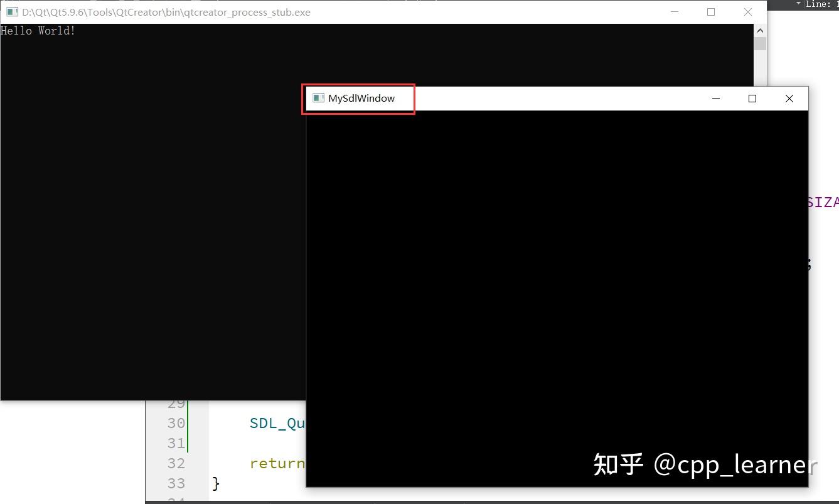Click line number 29 in the gutter
This screenshot has width=839, height=504.
[x=176, y=403]
